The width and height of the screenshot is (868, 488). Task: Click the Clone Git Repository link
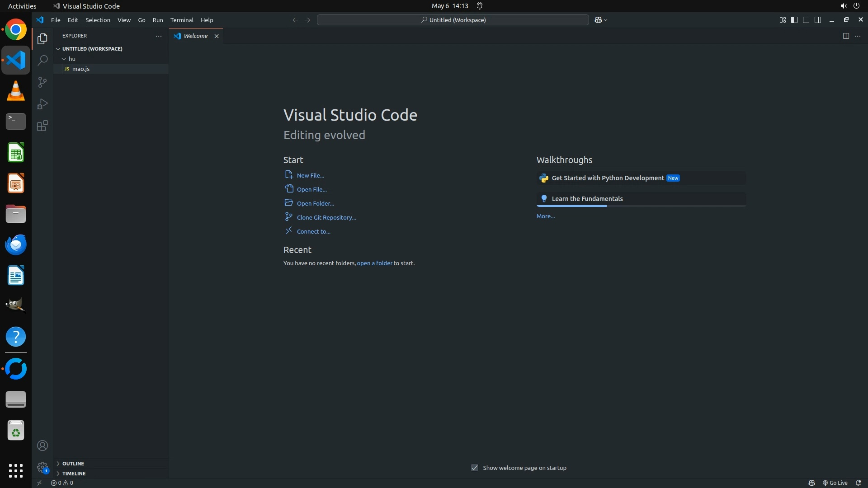(x=326, y=217)
